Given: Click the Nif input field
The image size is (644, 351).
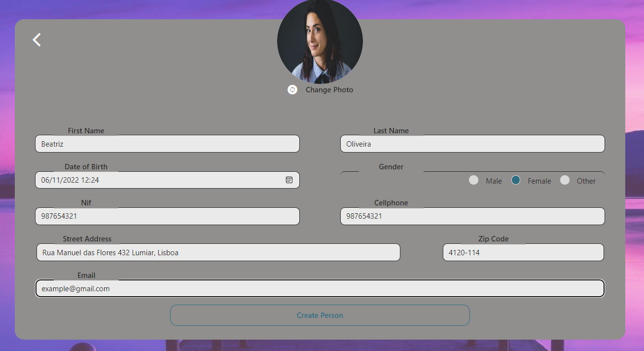Looking at the screenshot, I should tap(167, 216).
